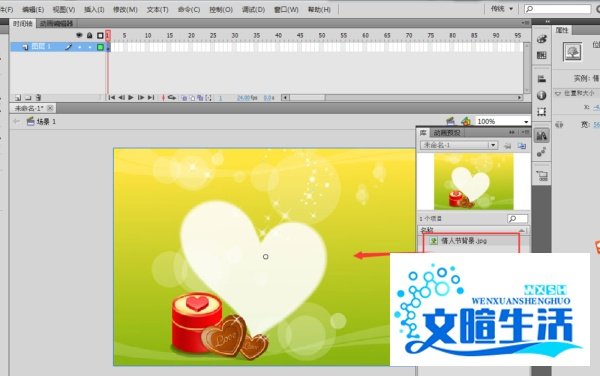Open the Transform panel icon
The height and width of the screenshot is (376, 600).
tap(541, 112)
